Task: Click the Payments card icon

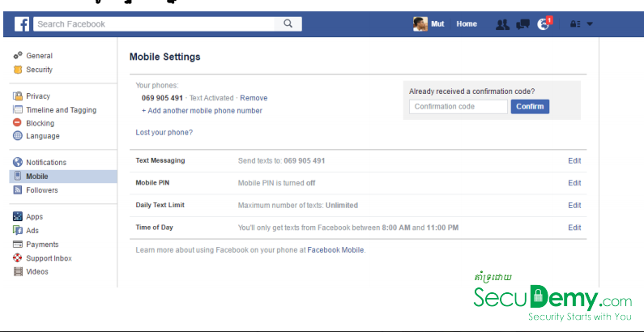Action: 18,245
